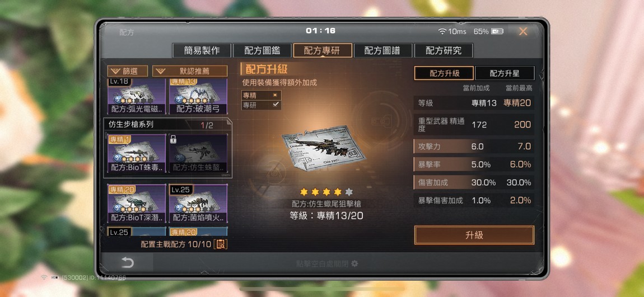Viewport: 644px width, 297px height.
Task: Expand the 篩選 filter dropdown
Action: coord(127,71)
